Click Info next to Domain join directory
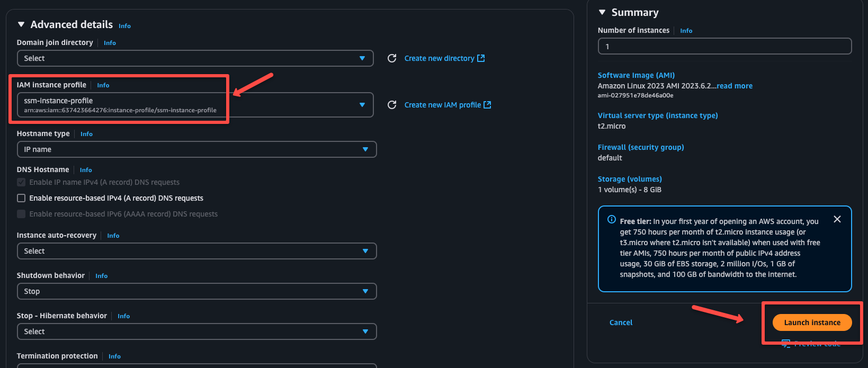The width and height of the screenshot is (868, 368). [110, 43]
